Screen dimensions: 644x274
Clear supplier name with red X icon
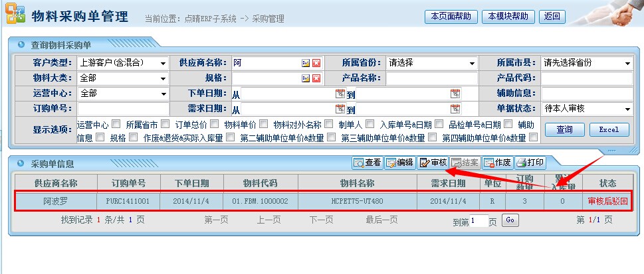pyautogui.click(x=316, y=64)
